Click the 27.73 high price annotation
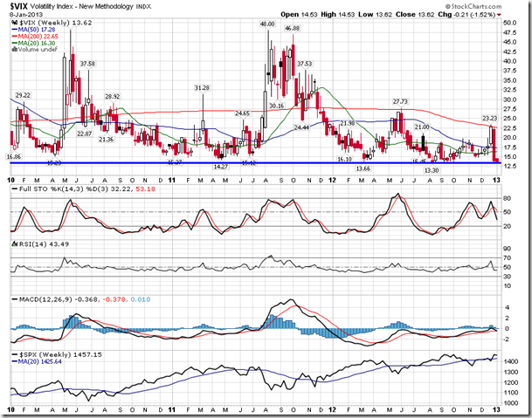This screenshot has width=532, height=418. point(400,101)
